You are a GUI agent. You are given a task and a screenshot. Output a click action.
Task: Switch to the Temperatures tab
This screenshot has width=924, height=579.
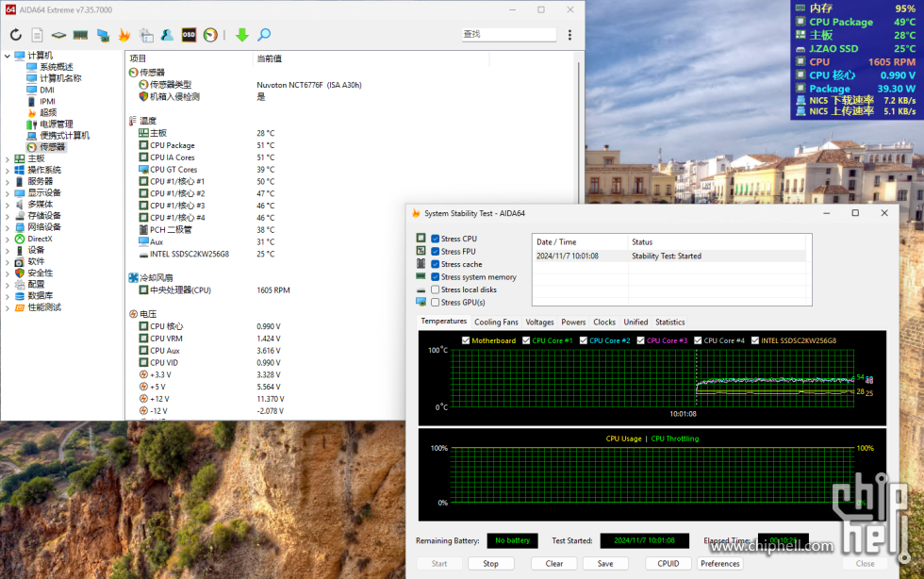coord(444,322)
